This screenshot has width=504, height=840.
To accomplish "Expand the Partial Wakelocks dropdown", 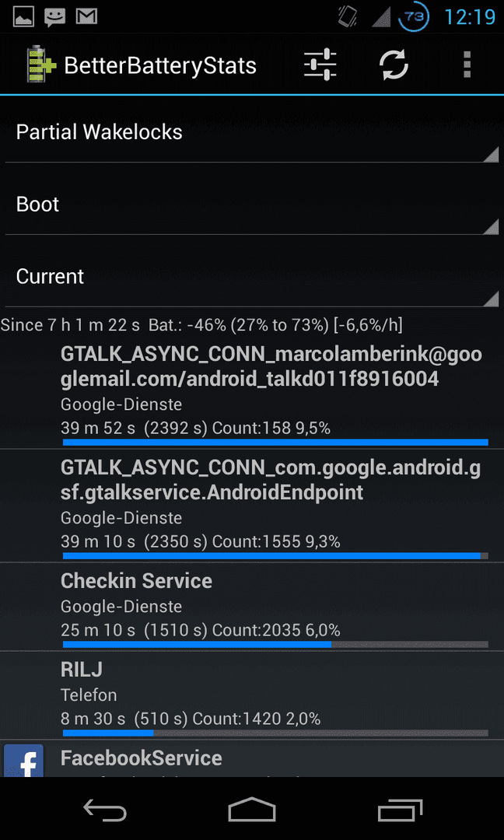I will point(252,133).
